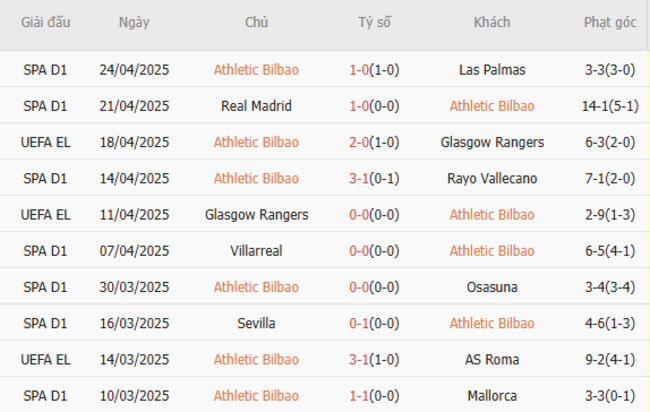650x412 pixels.
Task: Click the date 24/04/2025
Action: tap(135, 70)
